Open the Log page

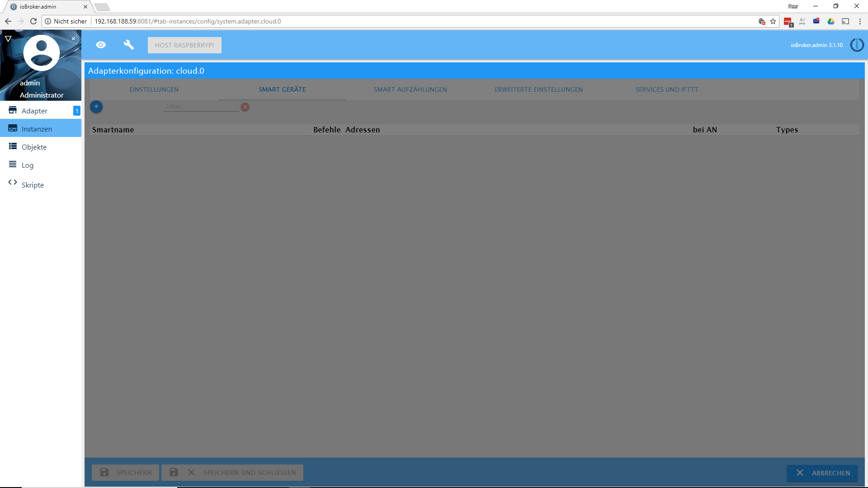click(28, 165)
